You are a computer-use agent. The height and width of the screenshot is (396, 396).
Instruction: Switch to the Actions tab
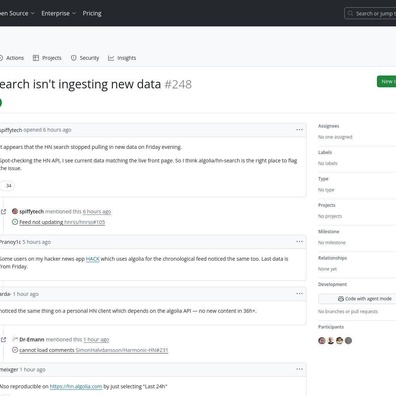coord(12,58)
